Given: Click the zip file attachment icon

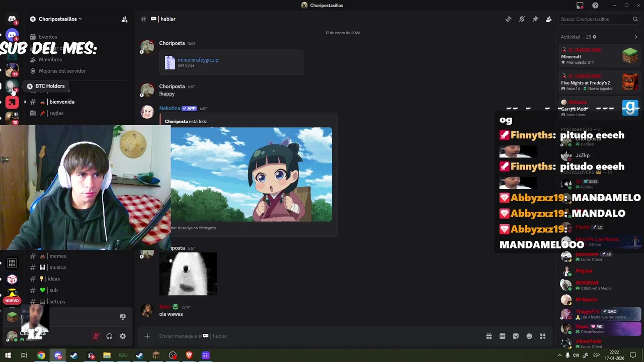Looking at the screenshot, I should pos(170,62).
